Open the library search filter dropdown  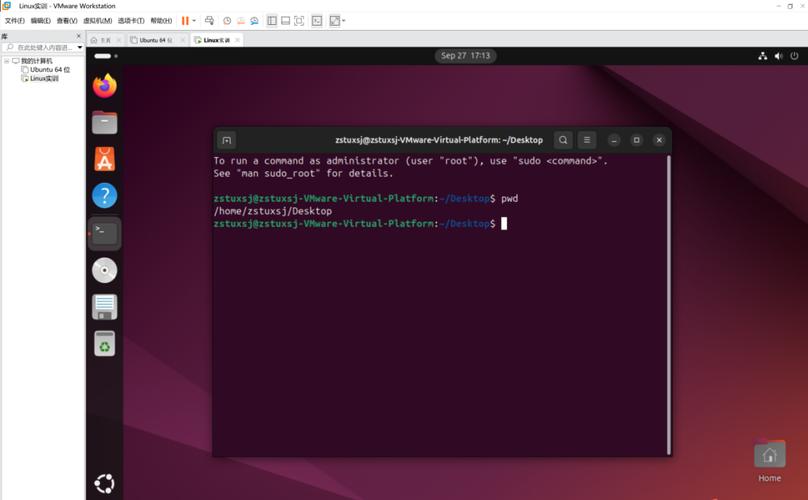(80, 47)
